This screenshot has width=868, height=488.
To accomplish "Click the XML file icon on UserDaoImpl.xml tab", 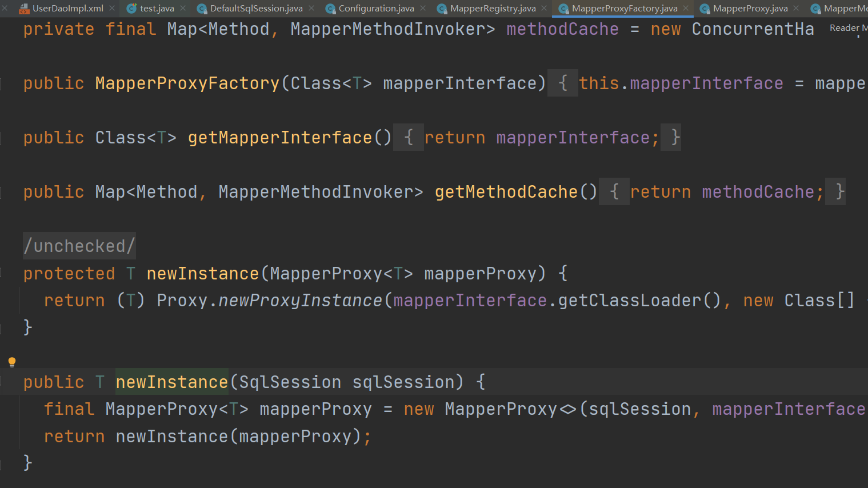I will (x=24, y=9).
